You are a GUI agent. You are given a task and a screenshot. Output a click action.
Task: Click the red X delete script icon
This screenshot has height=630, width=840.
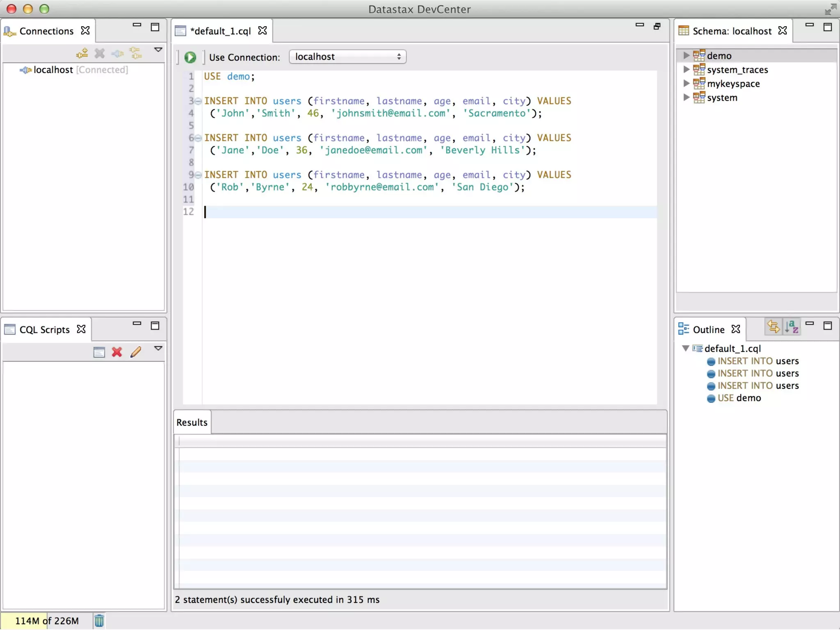coord(117,352)
